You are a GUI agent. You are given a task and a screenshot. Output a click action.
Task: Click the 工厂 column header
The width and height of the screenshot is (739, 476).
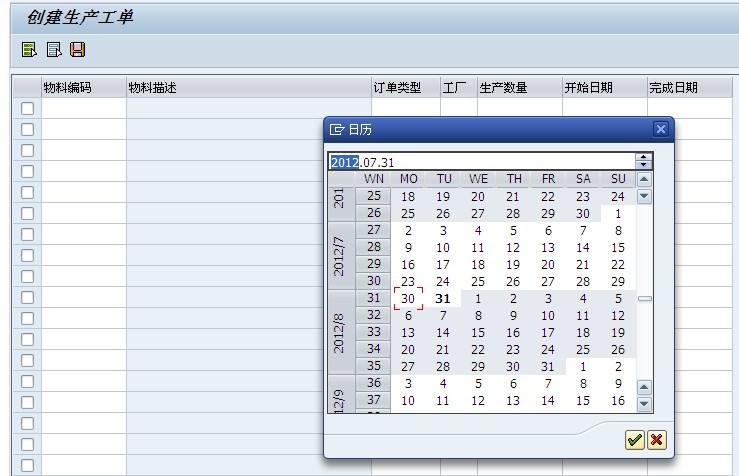point(459,88)
